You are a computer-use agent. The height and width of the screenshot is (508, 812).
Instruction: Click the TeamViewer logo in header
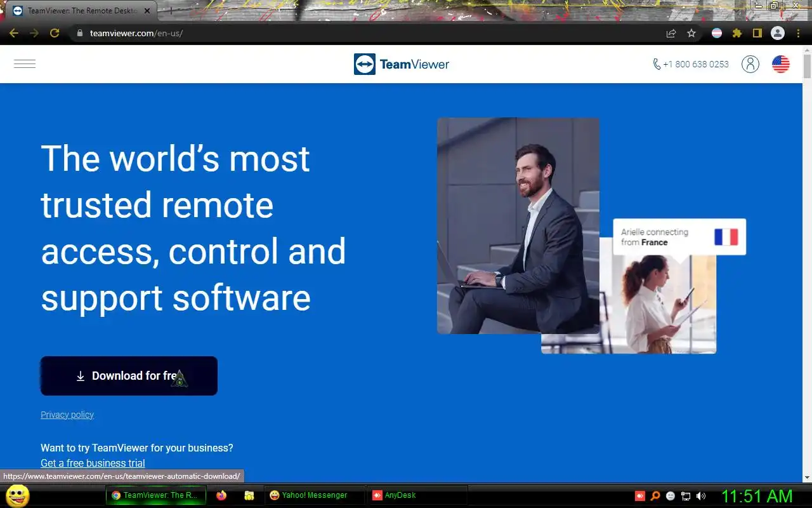tap(402, 64)
